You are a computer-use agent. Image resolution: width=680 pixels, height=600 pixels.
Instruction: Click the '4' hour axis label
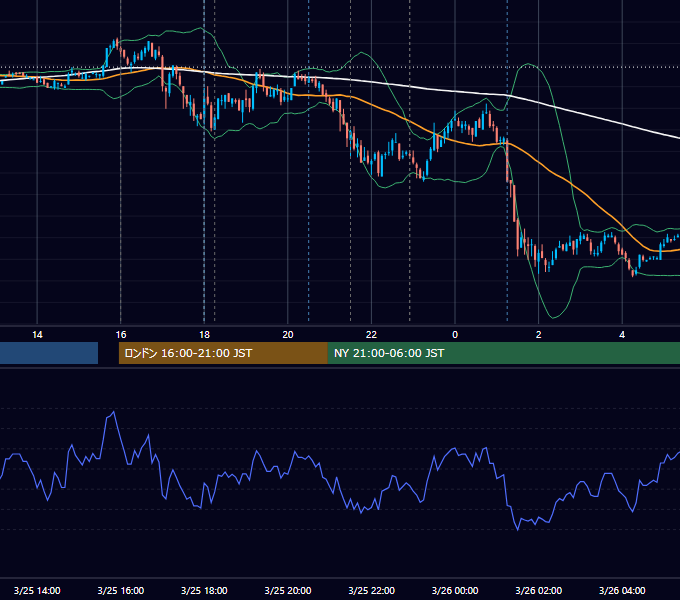(x=622, y=335)
